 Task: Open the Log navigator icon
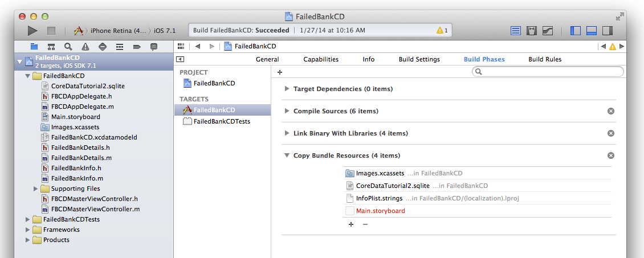(153, 47)
